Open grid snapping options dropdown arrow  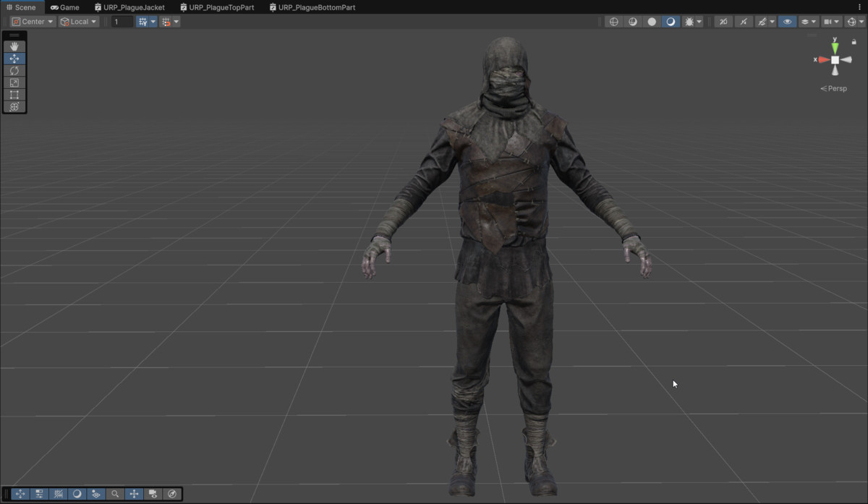(176, 22)
